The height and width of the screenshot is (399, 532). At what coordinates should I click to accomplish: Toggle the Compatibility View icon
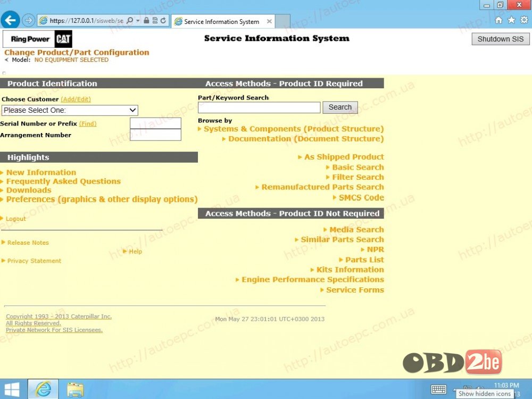tap(155, 21)
